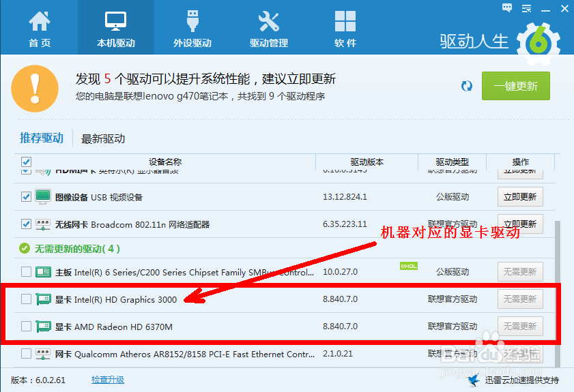Click version 2.1.0.21 cell

point(338,354)
